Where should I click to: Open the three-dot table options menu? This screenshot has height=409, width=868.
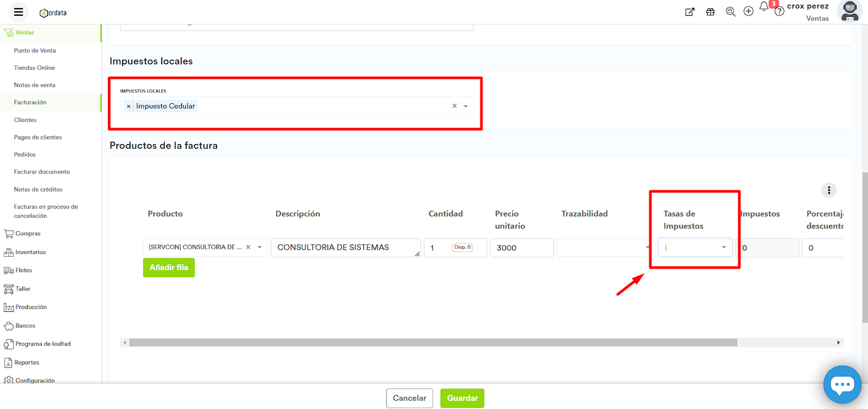(x=828, y=190)
